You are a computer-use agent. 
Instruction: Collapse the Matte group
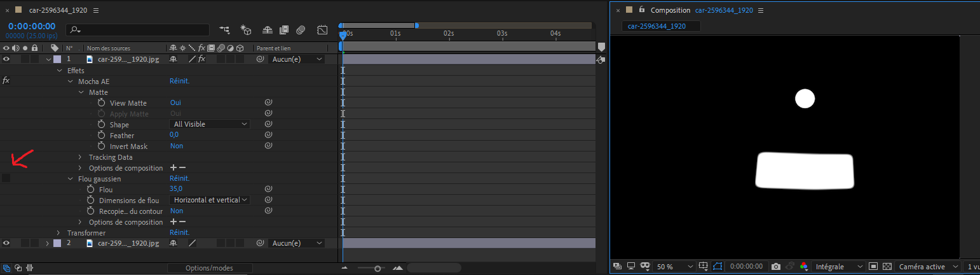coord(81,92)
